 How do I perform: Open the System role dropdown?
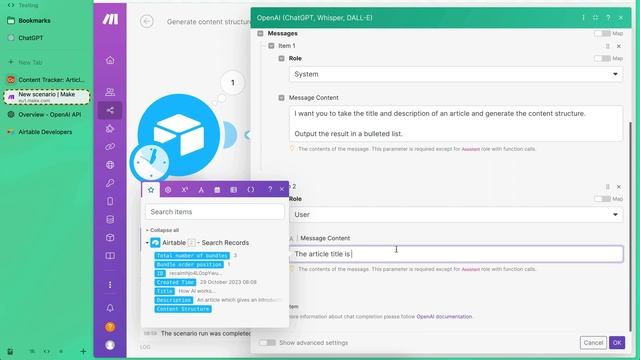[x=456, y=74]
